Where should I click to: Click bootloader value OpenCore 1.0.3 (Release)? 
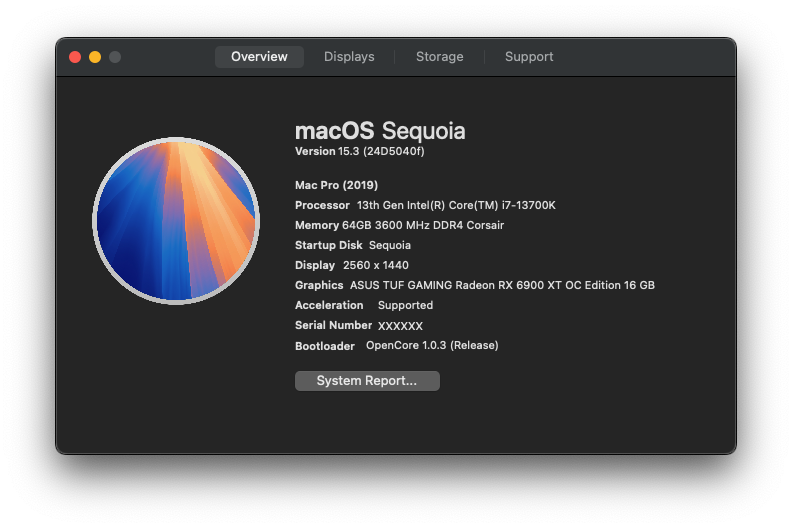pyautogui.click(x=432, y=345)
